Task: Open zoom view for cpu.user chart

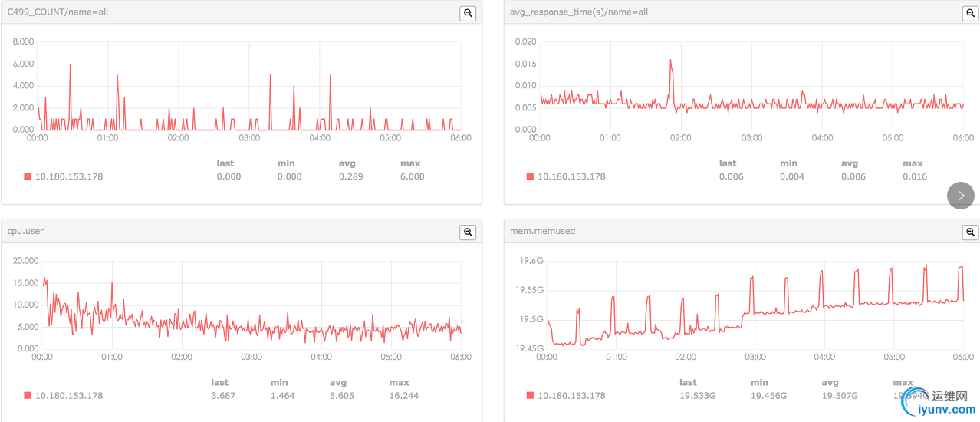Action: tap(468, 232)
